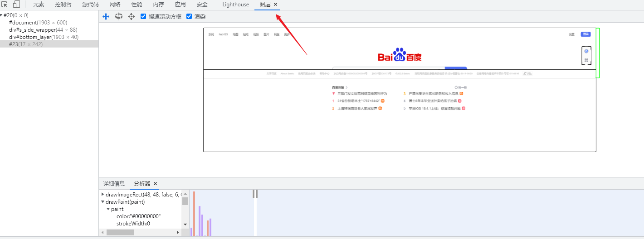Open the 内存 tab
The image size is (644, 239).
pos(158,5)
